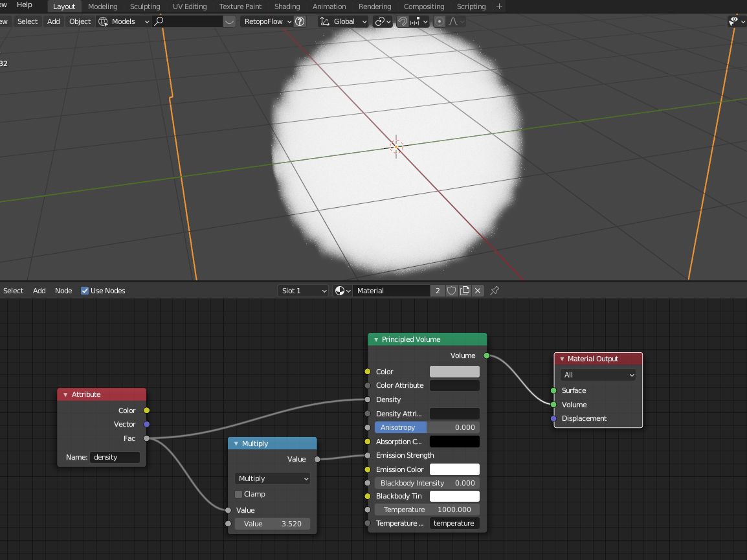
Task: Adjust the Anisotropy slider
Action: click(x=427, y=427)
